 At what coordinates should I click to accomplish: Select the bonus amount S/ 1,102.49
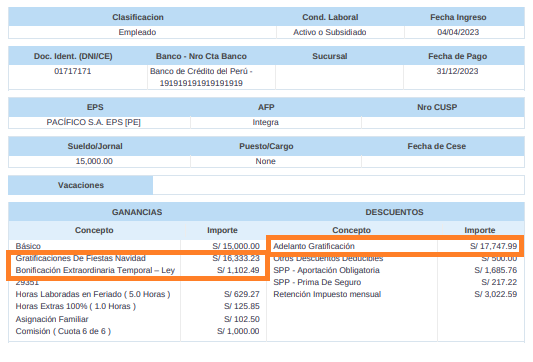[x=238, y=270]
